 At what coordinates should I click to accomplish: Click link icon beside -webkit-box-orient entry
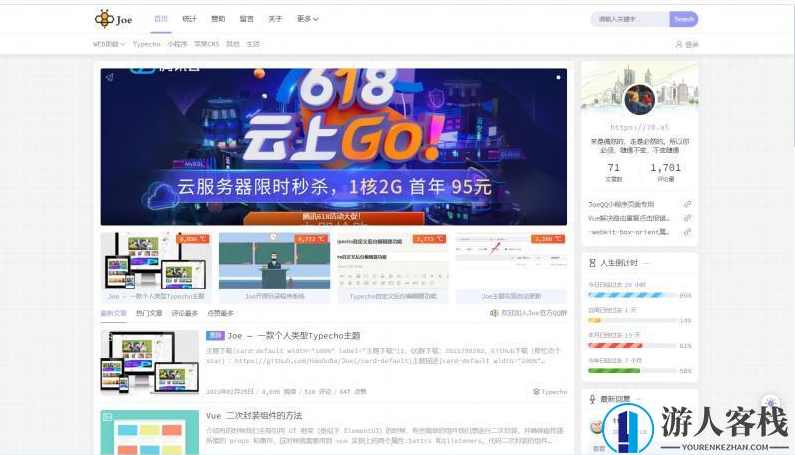coord(688,232)
